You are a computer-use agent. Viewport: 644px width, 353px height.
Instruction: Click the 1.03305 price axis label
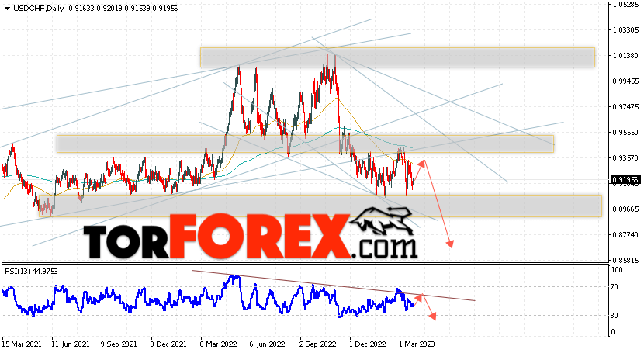(x=626, y=30)
